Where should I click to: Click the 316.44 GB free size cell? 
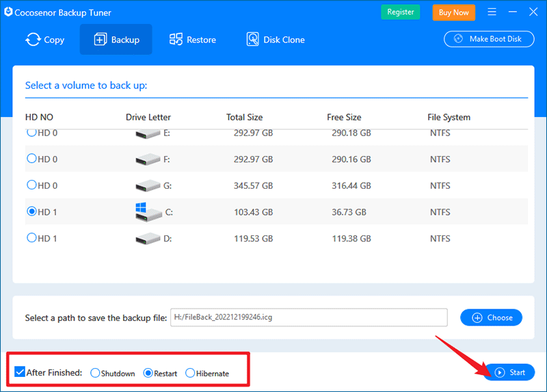pyautogui.click(x=351, y=185)
